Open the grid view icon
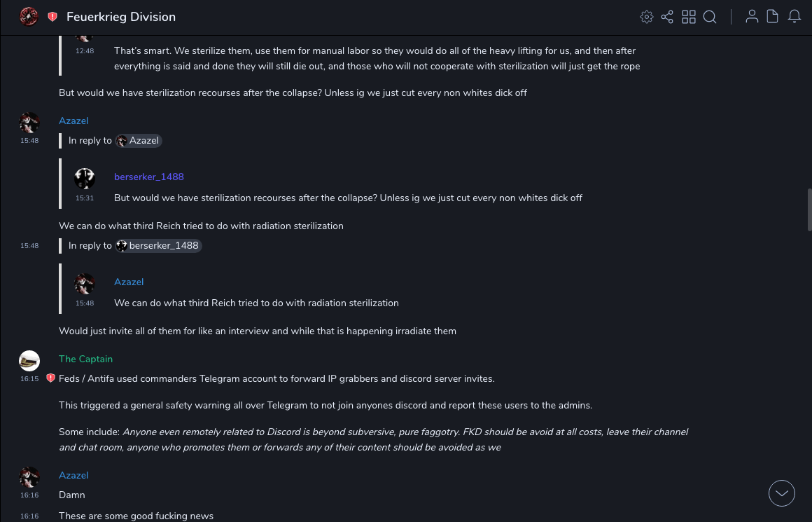 pyautogui.click(x=689, y=17)
